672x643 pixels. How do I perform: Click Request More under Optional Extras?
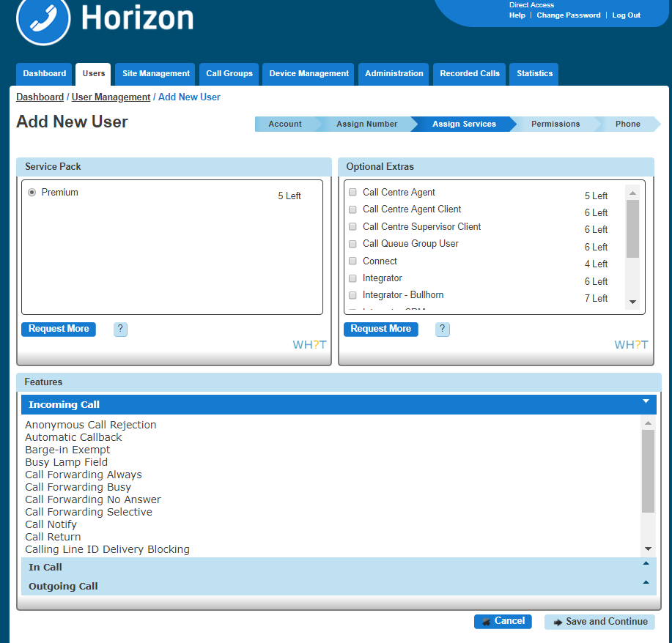point(380,329)
